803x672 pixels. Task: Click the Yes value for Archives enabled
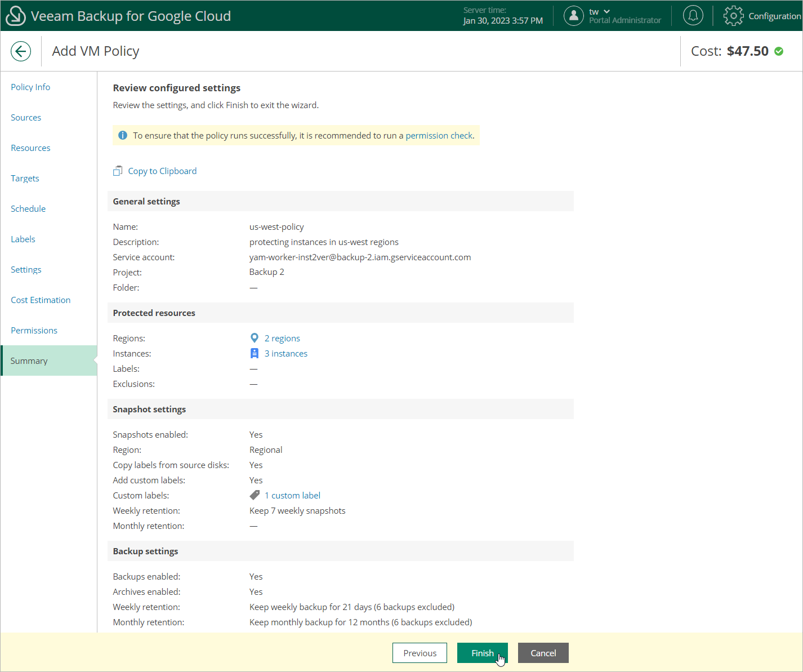point(256,591)
